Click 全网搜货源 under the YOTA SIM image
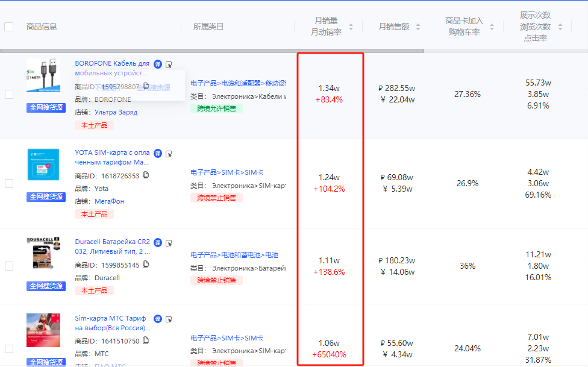 [46, 196]
